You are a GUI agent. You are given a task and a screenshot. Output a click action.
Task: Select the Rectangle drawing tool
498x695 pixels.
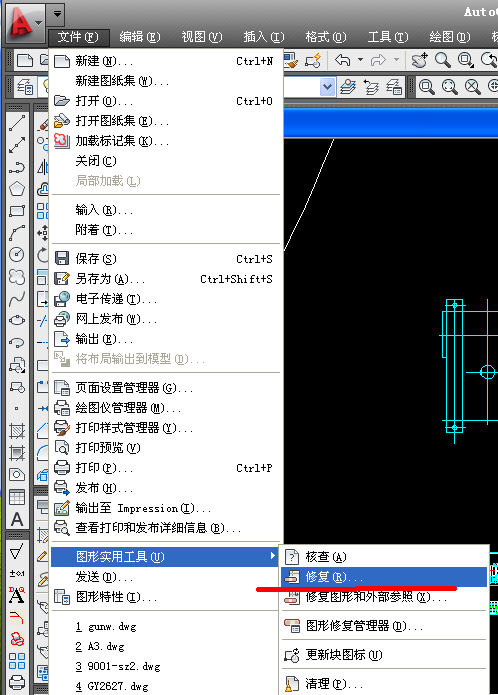coord(17,211)
